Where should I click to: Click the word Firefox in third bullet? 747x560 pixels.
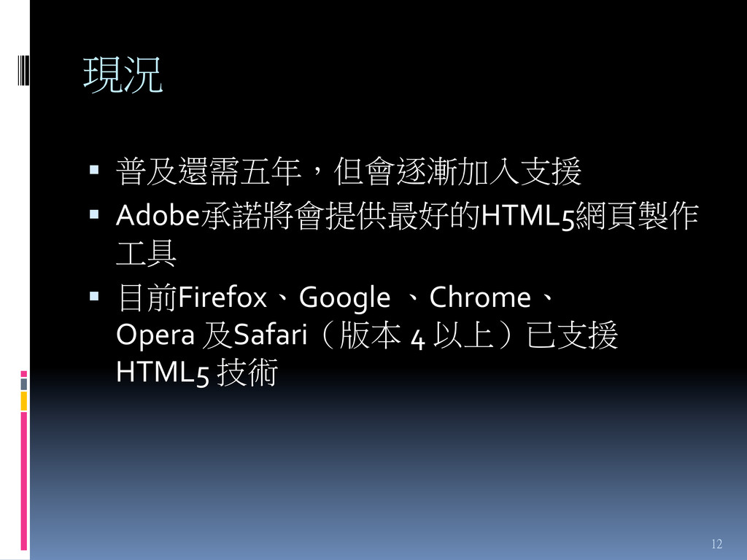[222, 297]
